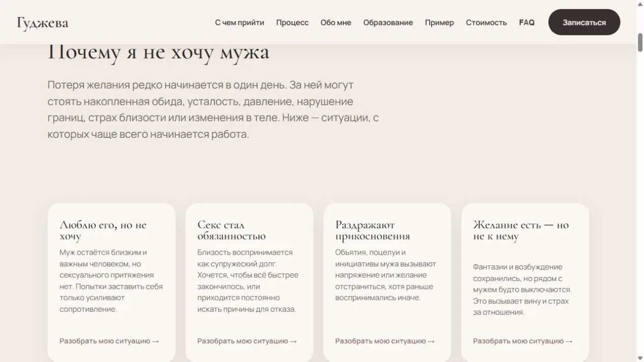Follow 'Разобрать мою ситуацию' under 'Секс стал обязанностью'
The image size is (644, 362).
click(247, 341)
